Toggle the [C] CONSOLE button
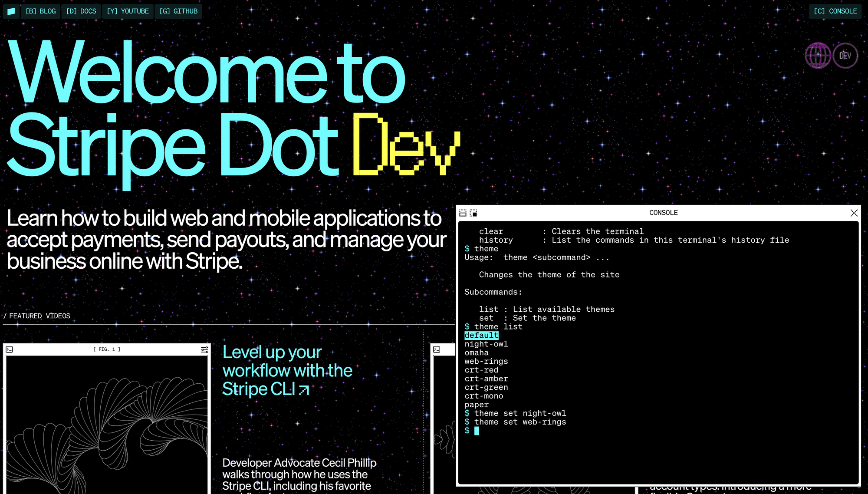The height and width of the screenshot is (494, 868). [835, 11]
